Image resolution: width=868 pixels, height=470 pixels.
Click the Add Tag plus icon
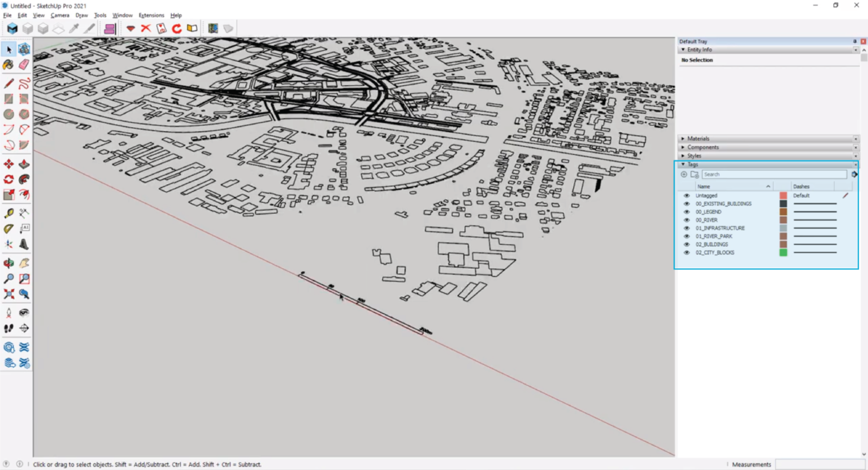pos(684,174)
